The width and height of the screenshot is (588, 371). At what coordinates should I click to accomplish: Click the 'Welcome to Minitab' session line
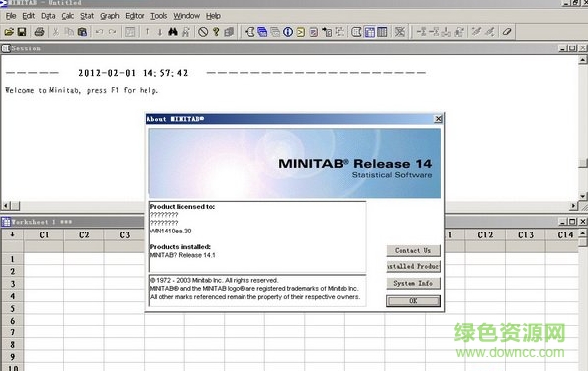click(x=82, y=90)
